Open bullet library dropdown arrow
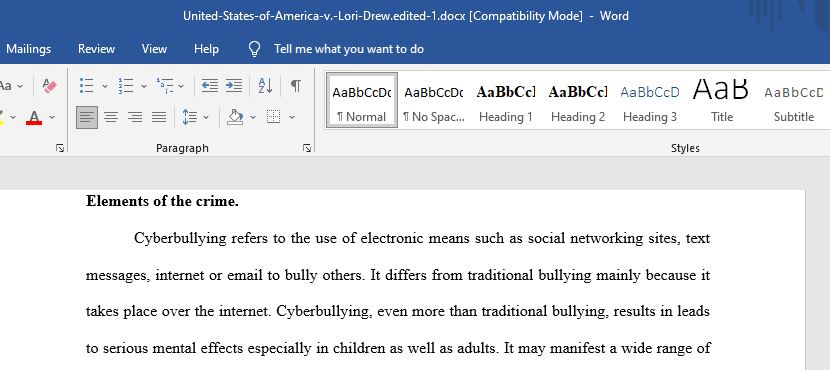The width and height of the screenshot is (830, 370). (105, 86)
